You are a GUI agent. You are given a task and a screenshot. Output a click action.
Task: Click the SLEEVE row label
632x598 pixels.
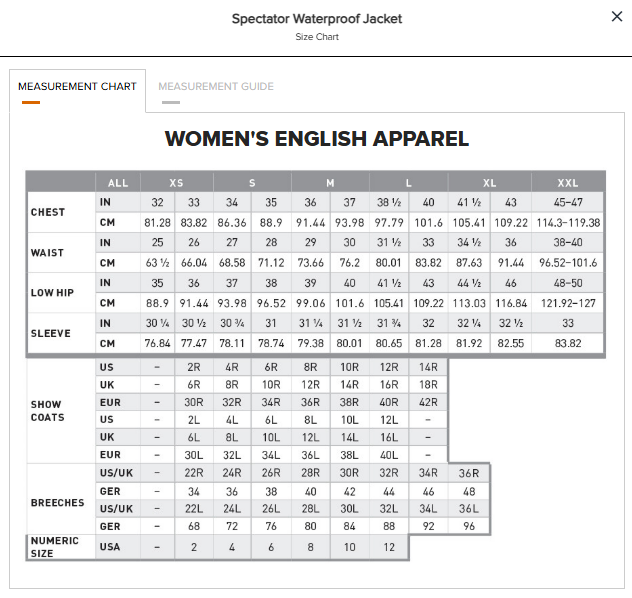coord(51,334)
